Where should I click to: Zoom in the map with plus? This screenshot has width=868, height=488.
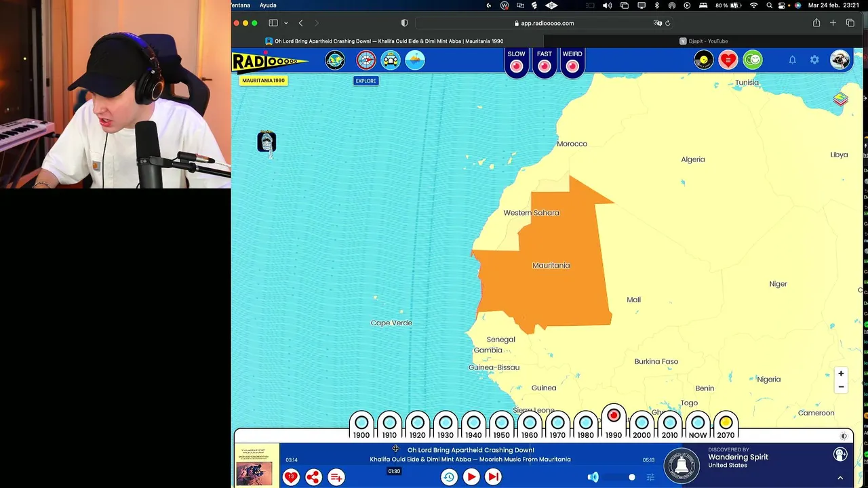point(841,373)
